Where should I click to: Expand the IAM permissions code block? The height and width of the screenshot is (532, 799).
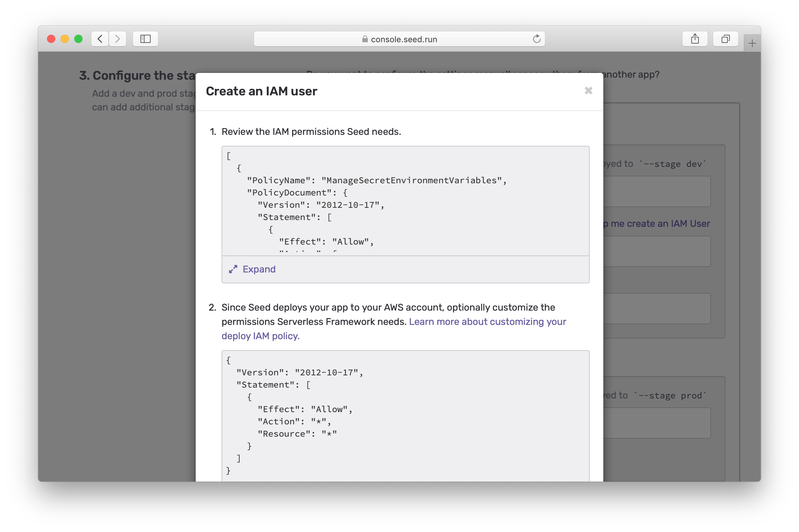click(259, 269)
